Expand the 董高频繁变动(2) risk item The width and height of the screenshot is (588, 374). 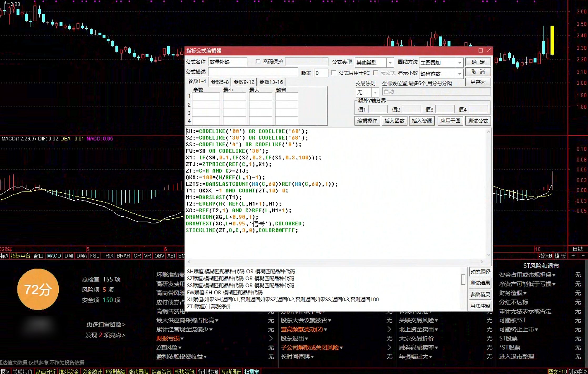point(304,329)
